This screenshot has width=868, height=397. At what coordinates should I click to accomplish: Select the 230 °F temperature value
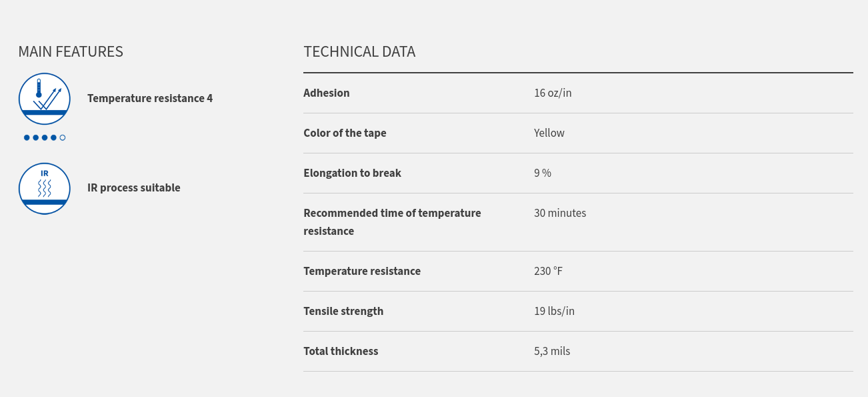(x=548, y=271)
